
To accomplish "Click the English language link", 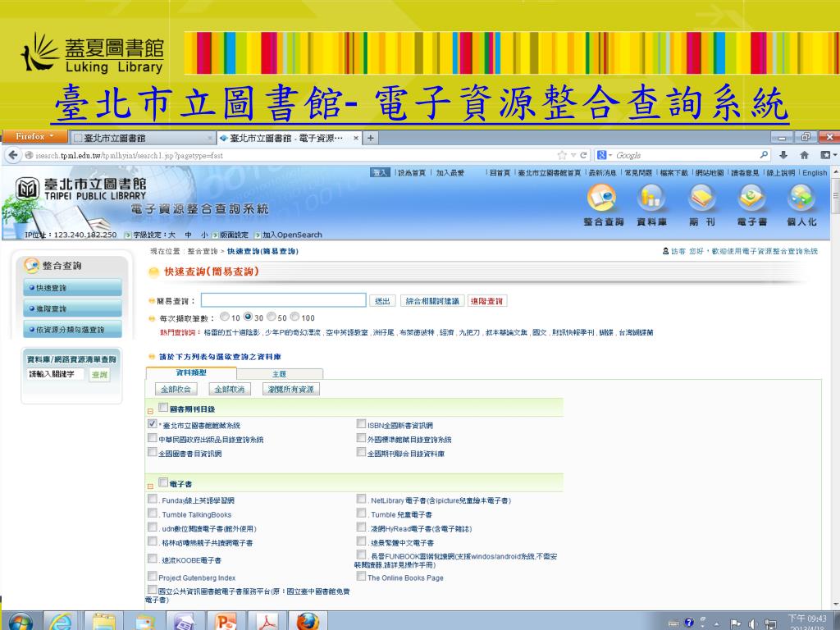I will (815, 172).
